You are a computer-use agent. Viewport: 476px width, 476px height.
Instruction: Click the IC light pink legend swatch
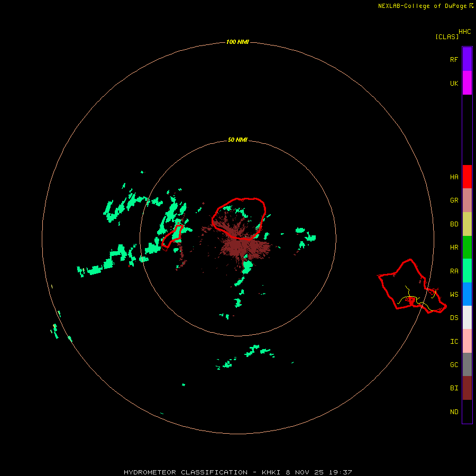467,341
